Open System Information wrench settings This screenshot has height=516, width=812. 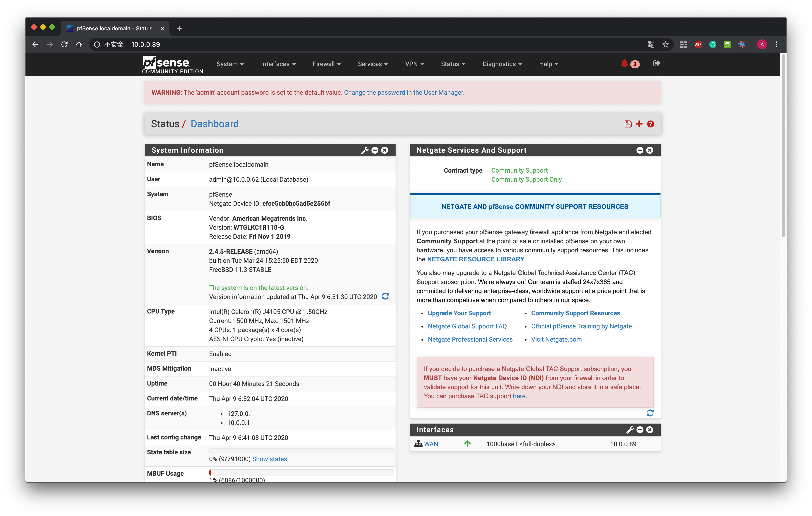coord(365,150)
